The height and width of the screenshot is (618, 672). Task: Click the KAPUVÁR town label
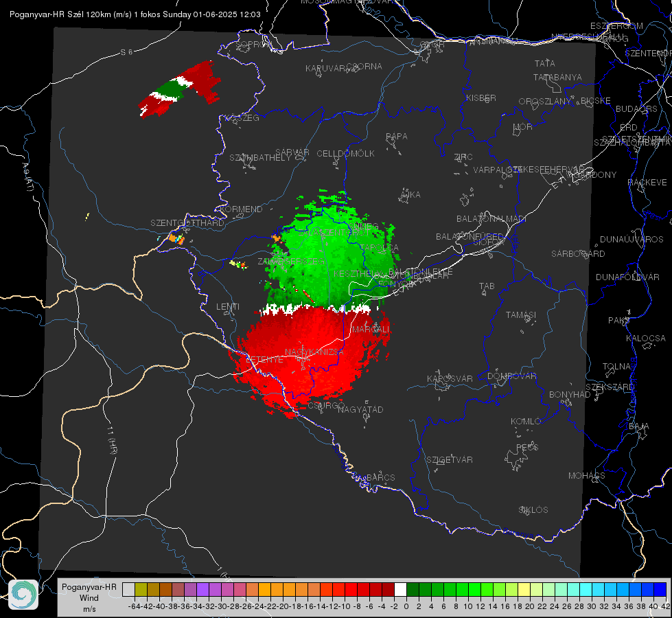point(326,69)
